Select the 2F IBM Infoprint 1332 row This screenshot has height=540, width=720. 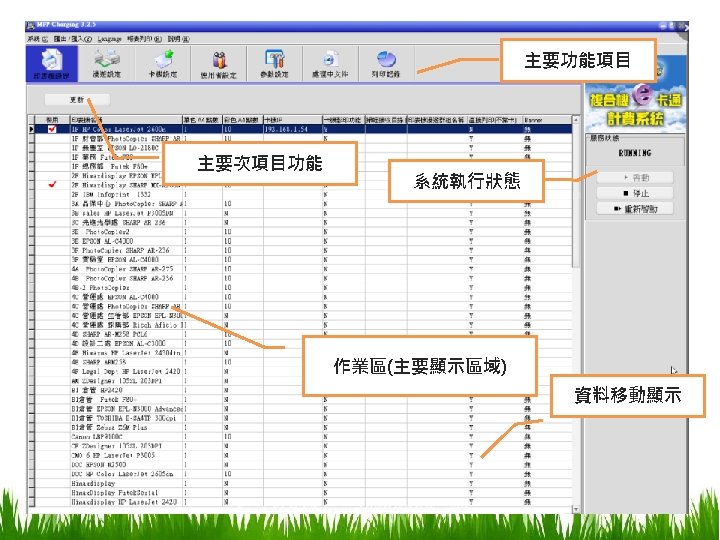tap(301, 194)
